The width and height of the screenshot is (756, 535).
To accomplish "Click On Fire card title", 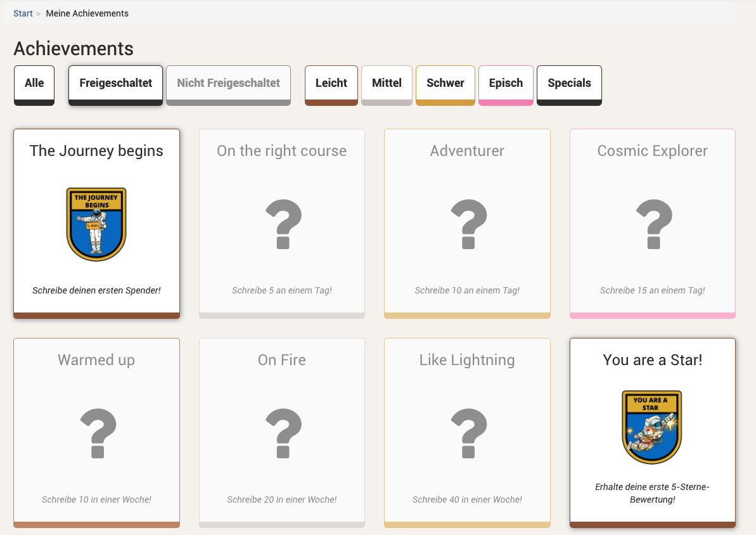I will click(x=281, y=360).
